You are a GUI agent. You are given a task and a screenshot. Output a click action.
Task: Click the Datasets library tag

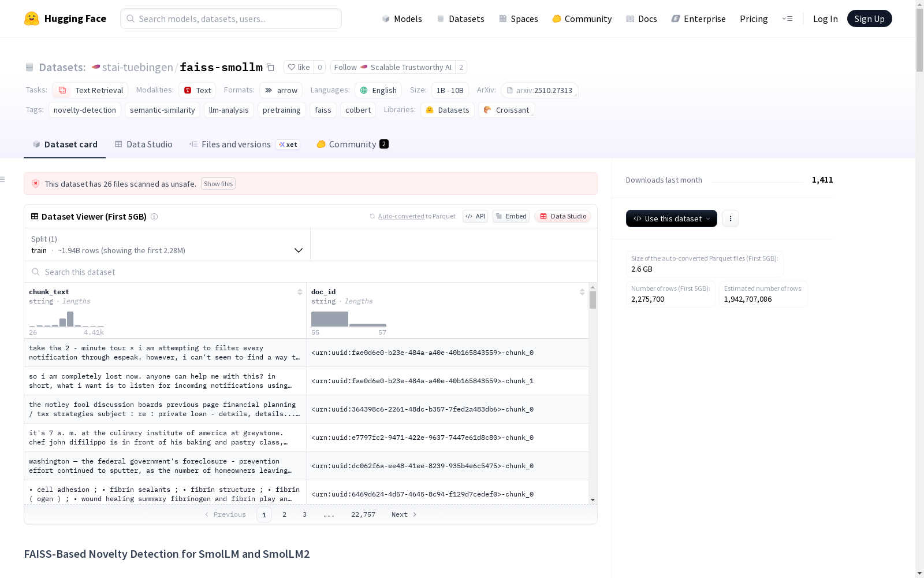(448, 110)
